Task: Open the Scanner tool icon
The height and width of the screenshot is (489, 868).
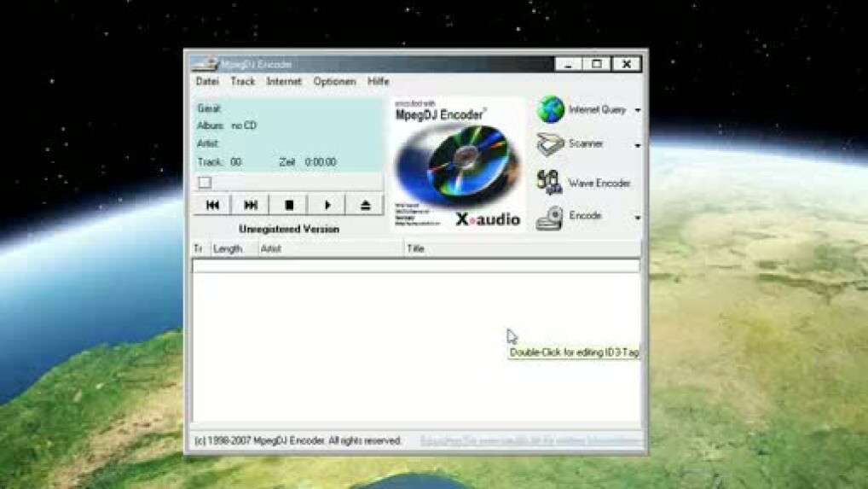Action: 551,145
